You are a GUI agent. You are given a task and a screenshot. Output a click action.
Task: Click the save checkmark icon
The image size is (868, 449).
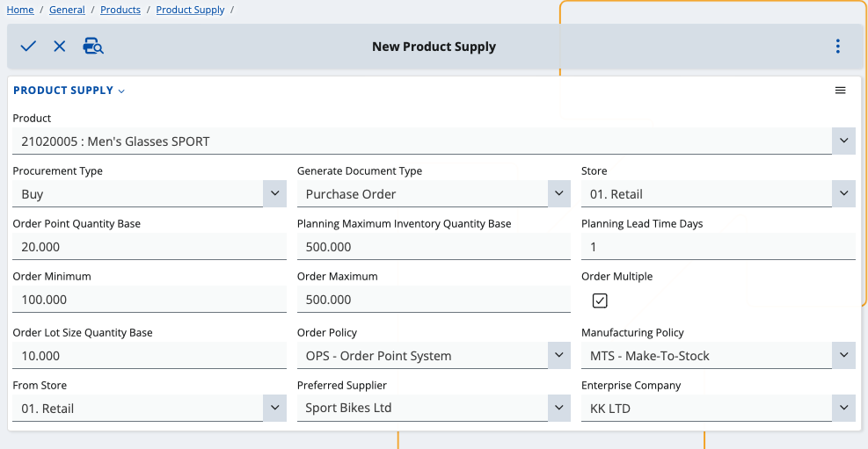tap(28, 47)
